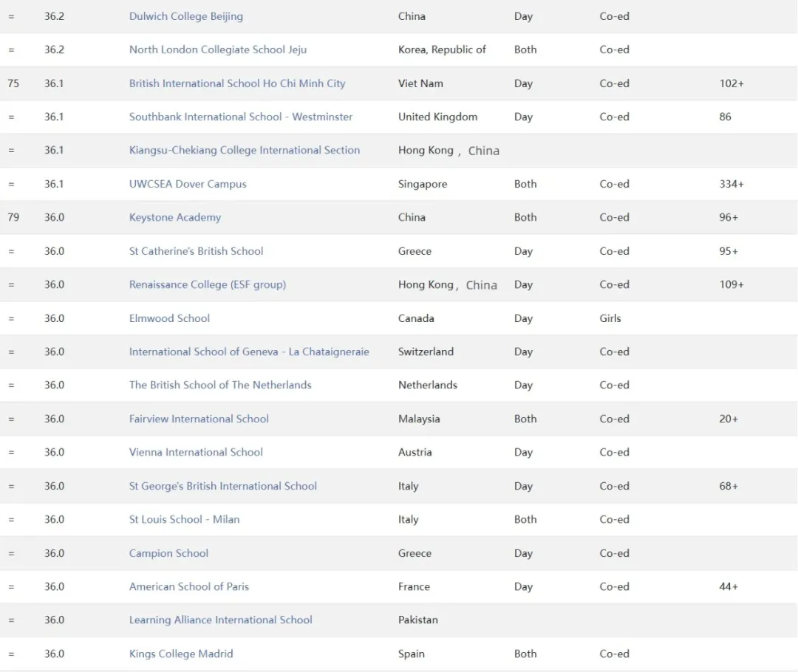The height and width of the screenshot is (672, 798).
Task: Visit the American School of Paris link
Action: point(188,586)
